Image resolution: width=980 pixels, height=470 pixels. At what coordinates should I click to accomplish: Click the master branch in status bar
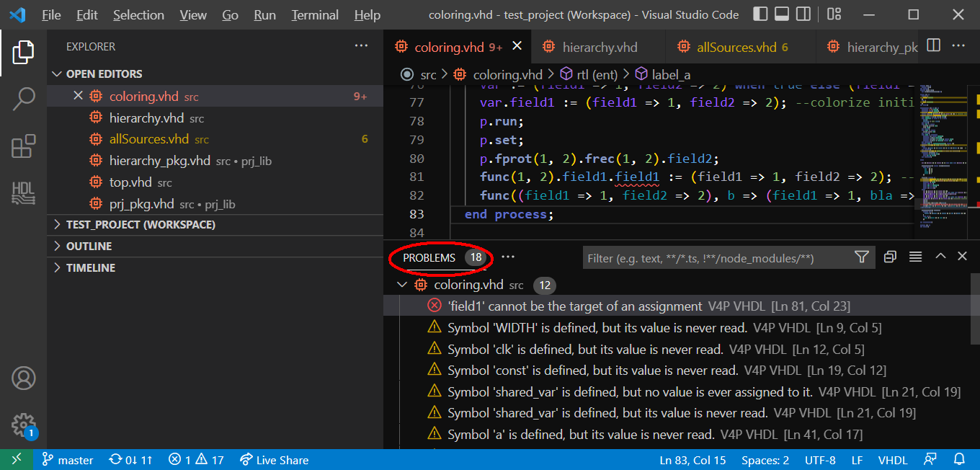pos(68,460)
